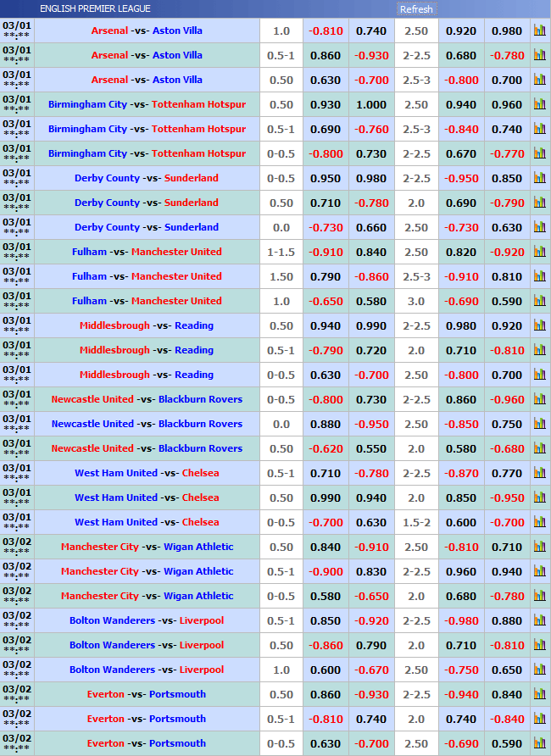Pick odds 0.850 in West Ham 0.50 handicap row
This screenshot has height=756, width=551.
pos(461,498)
